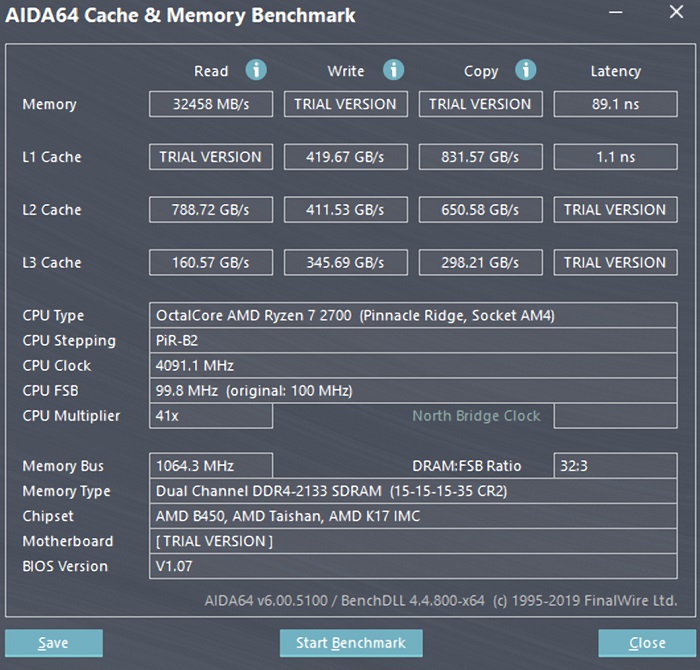
Task: Close the window with the title bar X
Action: pos(676,12)
